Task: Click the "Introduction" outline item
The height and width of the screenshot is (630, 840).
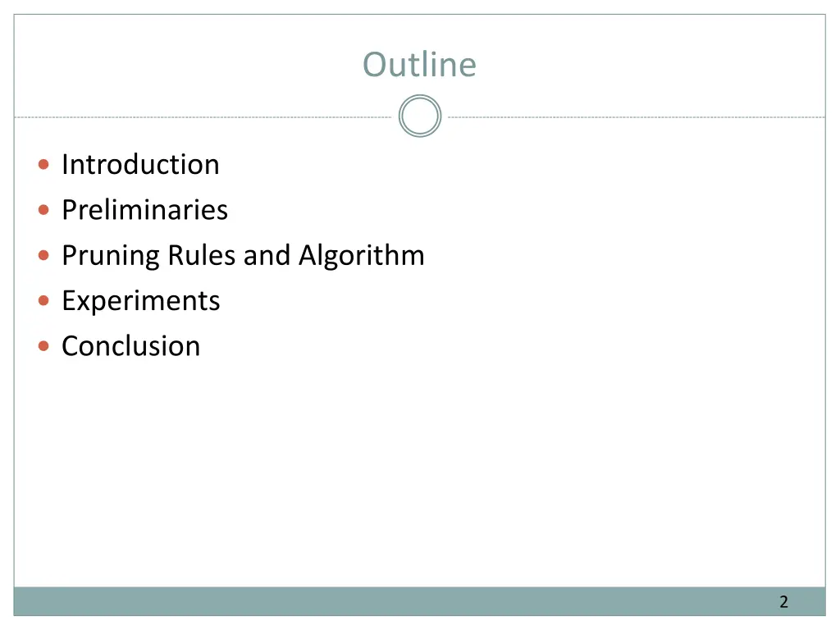Action: [x=140, y=164]
